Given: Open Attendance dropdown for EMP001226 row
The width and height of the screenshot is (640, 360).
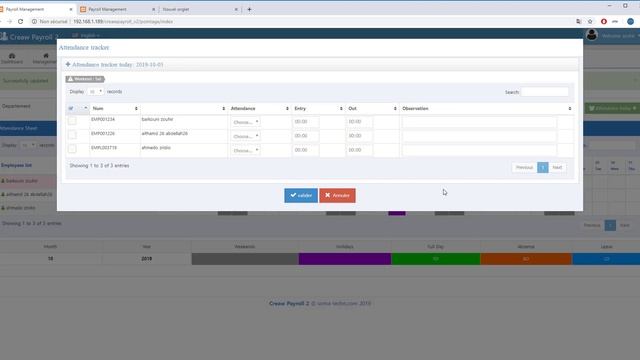Looking at the screenshot, I should click(x=246, y=136).
